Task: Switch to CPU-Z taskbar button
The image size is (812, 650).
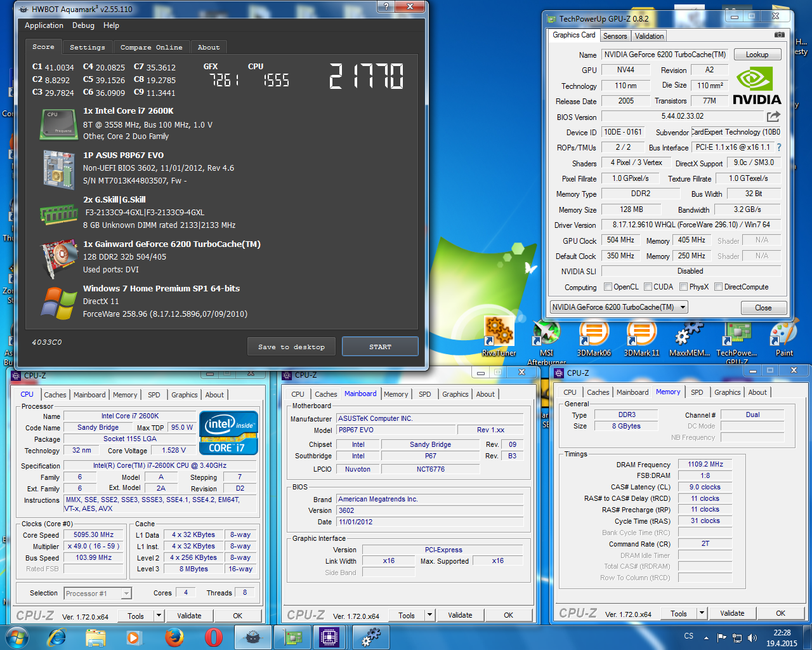Action: (329, 637)
